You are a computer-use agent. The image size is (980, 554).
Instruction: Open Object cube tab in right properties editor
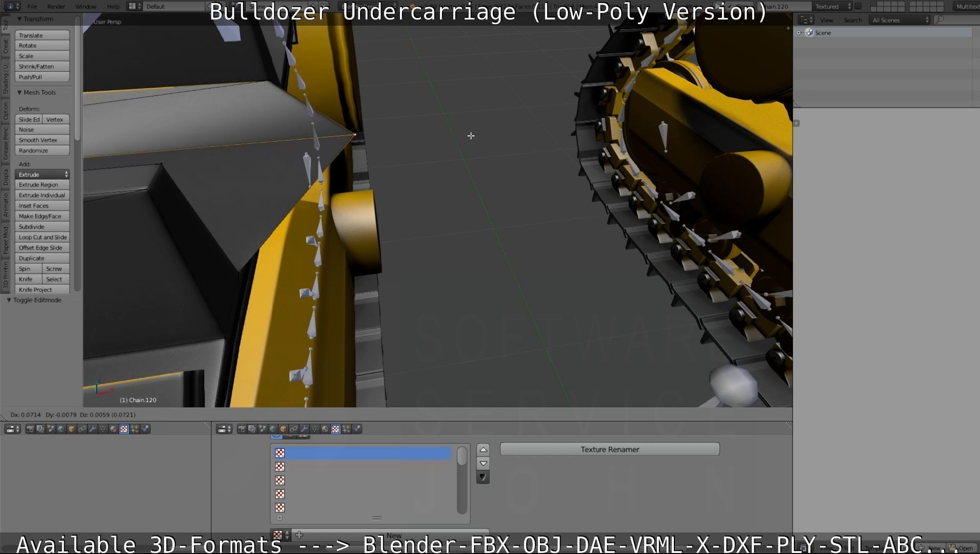283,429
